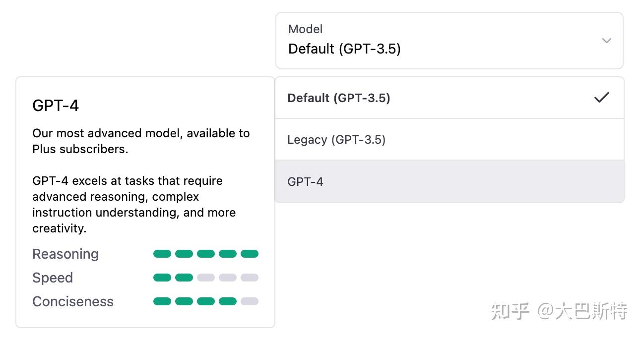Open the Model dropdown showing Default (GPT-3.5)
This screenshot has height=337, width=644.
[x=449, y=41]
